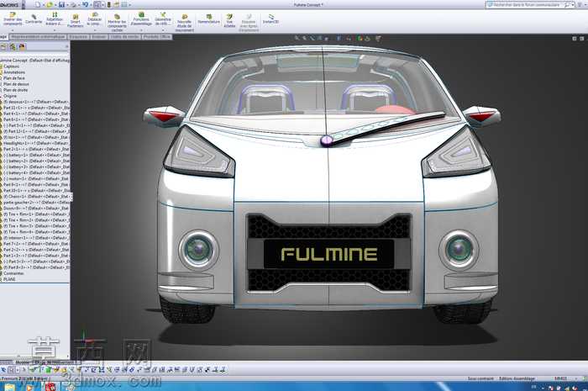
Task: Select Plan de droite in the tree
Action: pyautogui.click(x=16, y=90)
